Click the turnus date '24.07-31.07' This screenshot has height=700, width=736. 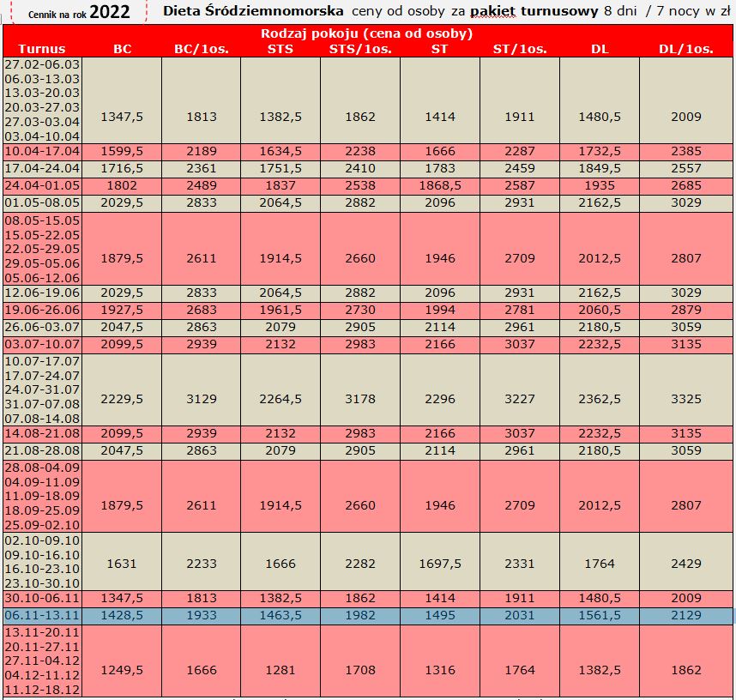tap(42, 389)
